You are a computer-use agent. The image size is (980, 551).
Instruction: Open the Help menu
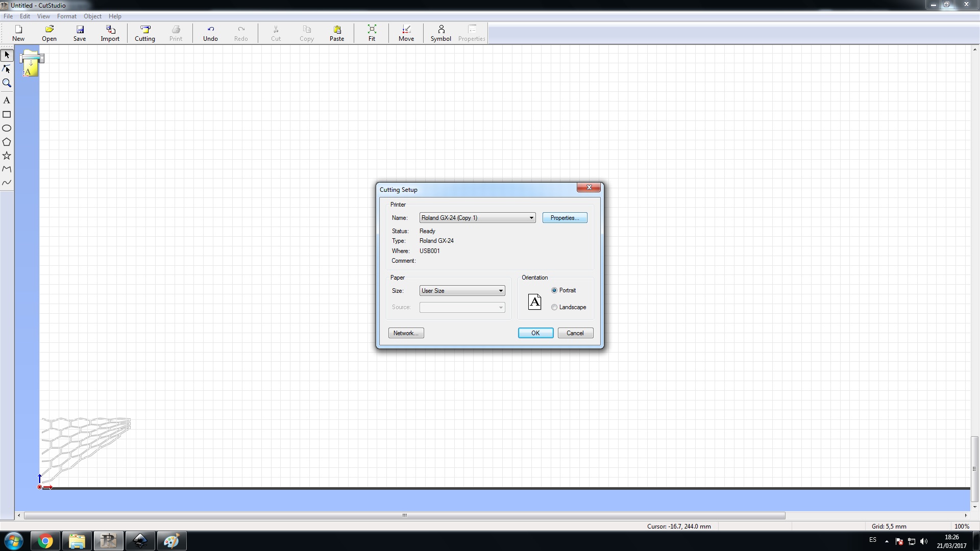(115, 16)
